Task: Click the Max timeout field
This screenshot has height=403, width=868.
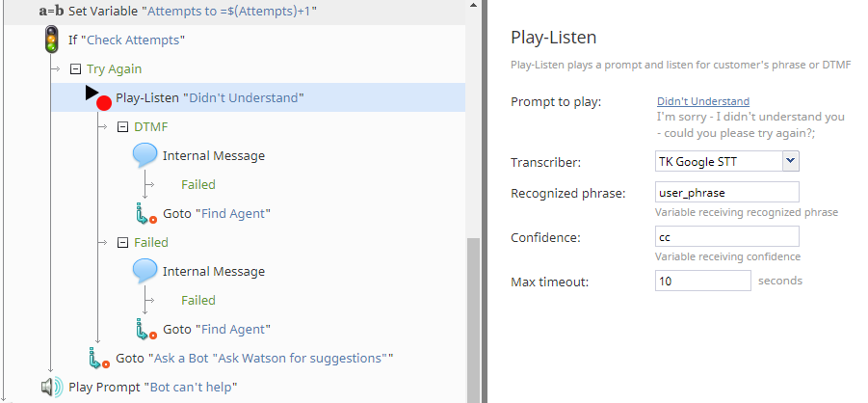Action: click(x=702, y=281)
